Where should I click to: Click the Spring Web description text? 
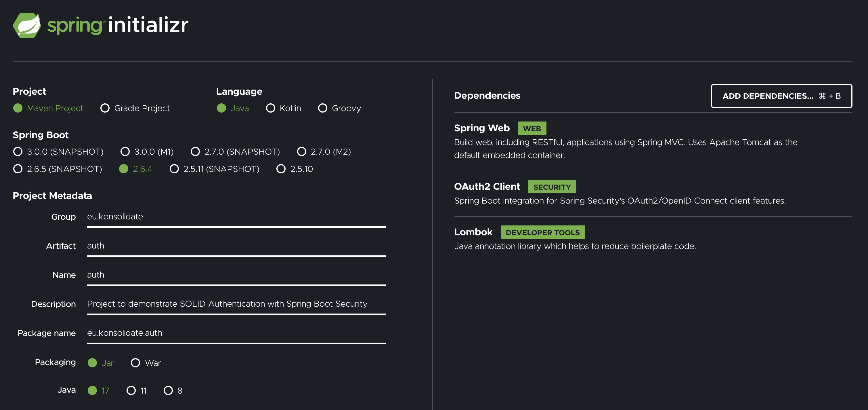626,149
